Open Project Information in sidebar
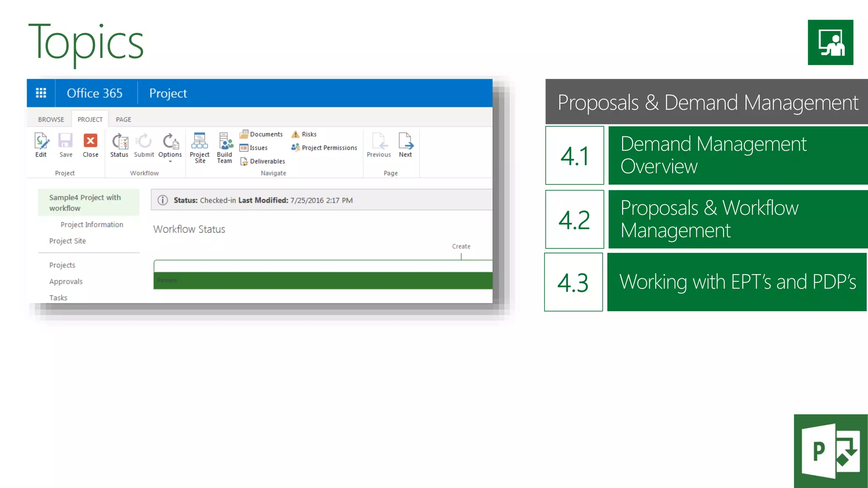 [92, 225]
